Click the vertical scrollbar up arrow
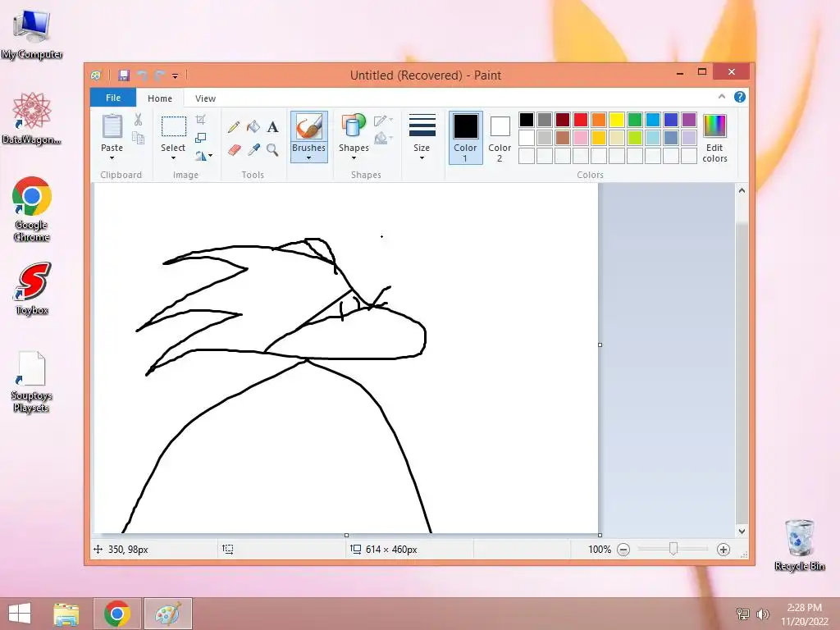The height and width of the screenshot is (630, 840). click(742, 190)
